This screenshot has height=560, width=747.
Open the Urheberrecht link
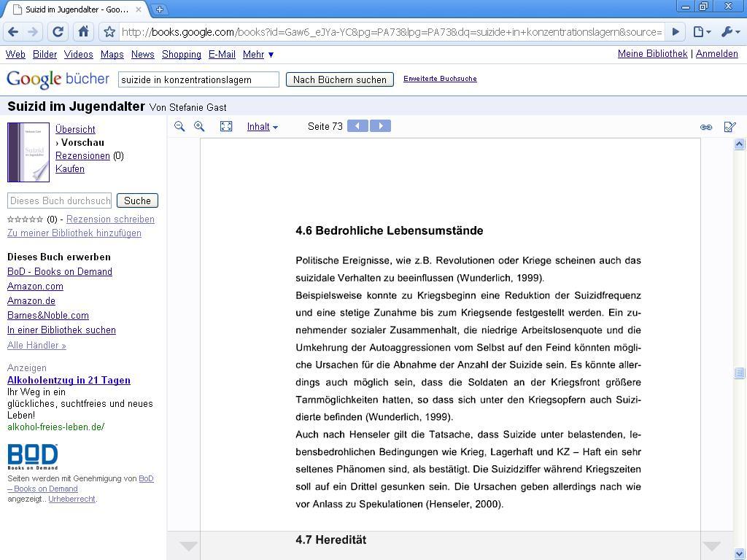coord(72,499)
